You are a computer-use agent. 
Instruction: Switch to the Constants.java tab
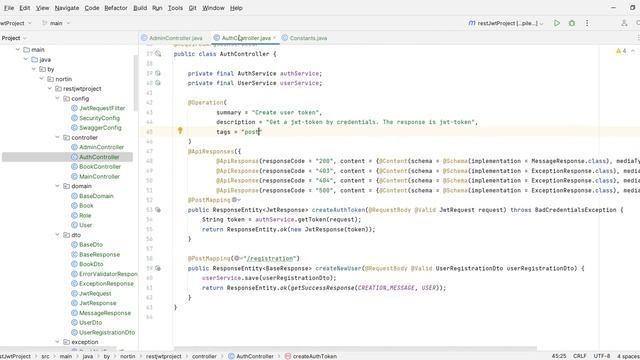[x=304, y=38]
